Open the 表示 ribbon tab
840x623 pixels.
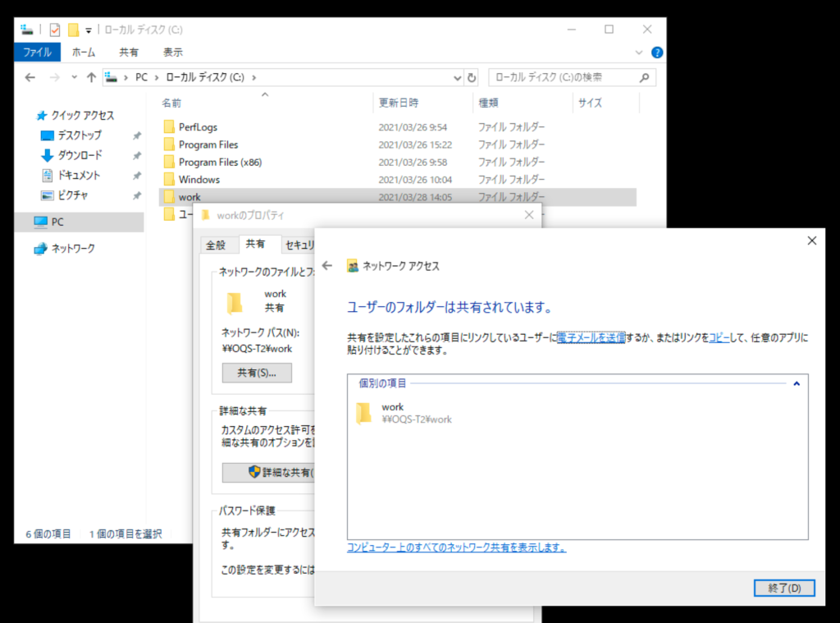tap(172, 52)
